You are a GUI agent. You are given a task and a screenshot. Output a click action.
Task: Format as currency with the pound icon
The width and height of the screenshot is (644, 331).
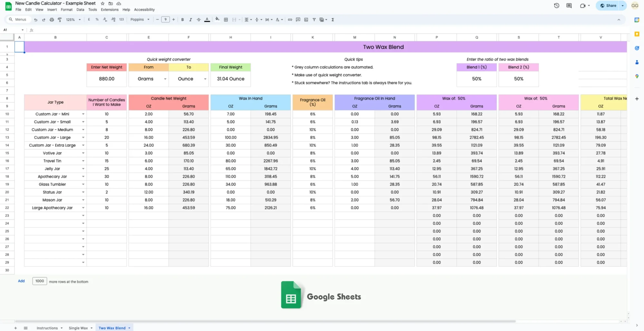(89, 20)
